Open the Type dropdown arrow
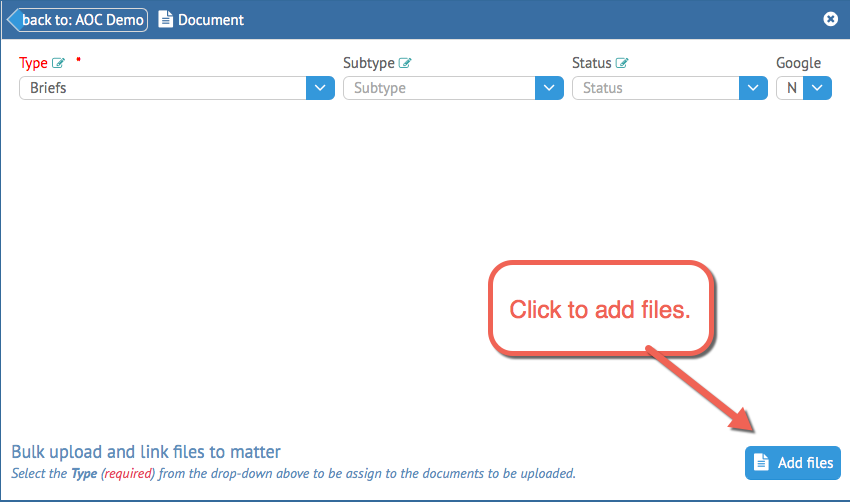Screen dimensions: 850x502 pyautogui.click(x=320, y=88)
